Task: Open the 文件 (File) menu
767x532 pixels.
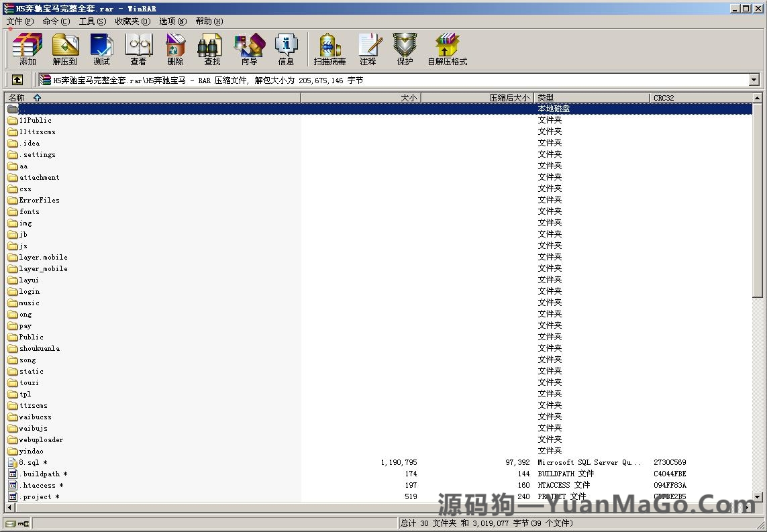Action: [19, 21]
